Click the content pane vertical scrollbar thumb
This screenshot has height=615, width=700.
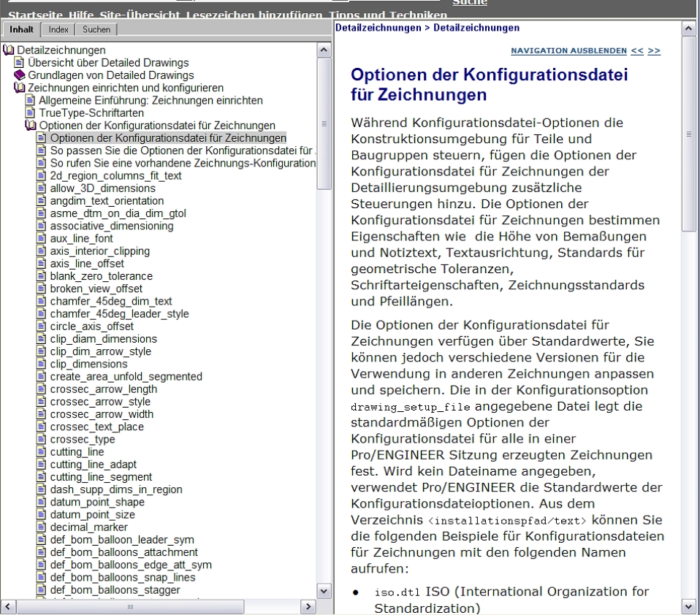[x=688, y=134]
